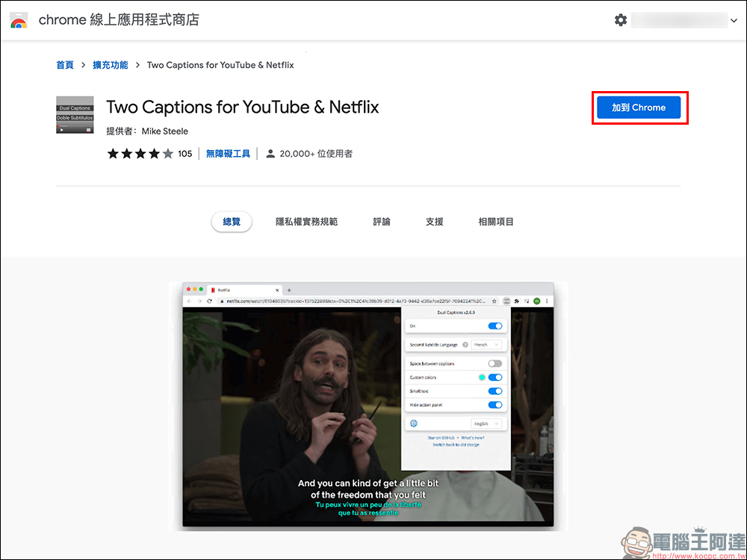Click the info icon next to Second Subtitle Language
The height and width of the screenshot is (560, 747).
coord(465,345)
